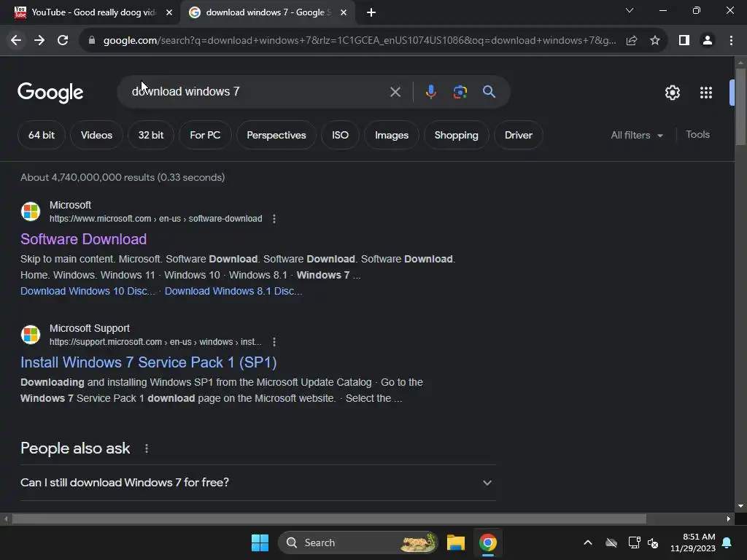Start a voice search with the microphone

tap(430, 92)
